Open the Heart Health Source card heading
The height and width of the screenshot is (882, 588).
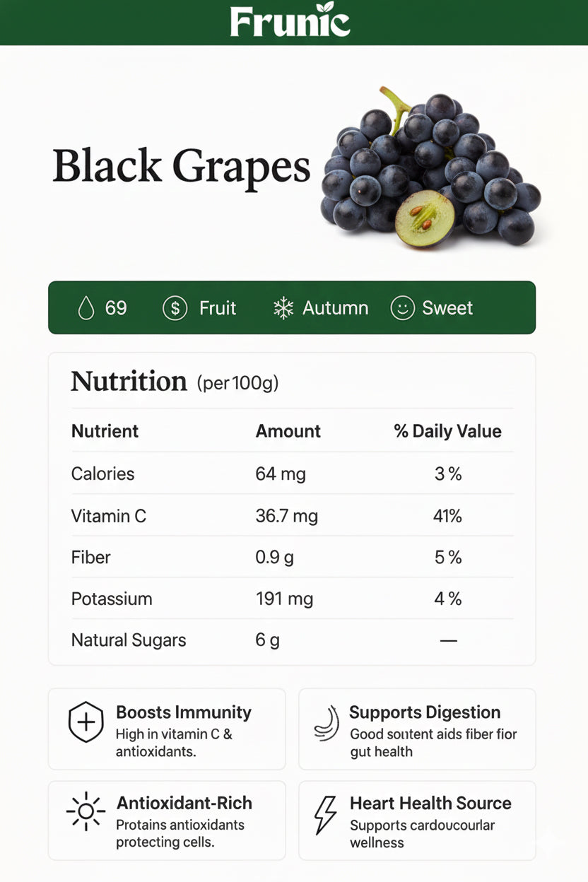(430, 803)
